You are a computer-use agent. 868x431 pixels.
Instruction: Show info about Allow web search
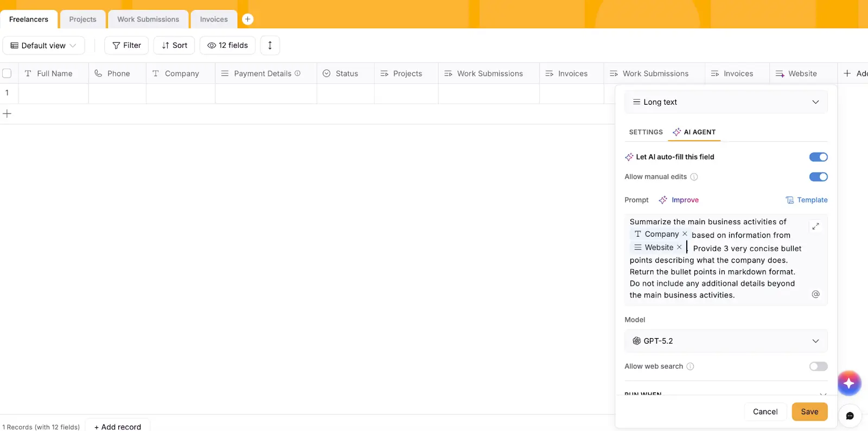point(690,366)
